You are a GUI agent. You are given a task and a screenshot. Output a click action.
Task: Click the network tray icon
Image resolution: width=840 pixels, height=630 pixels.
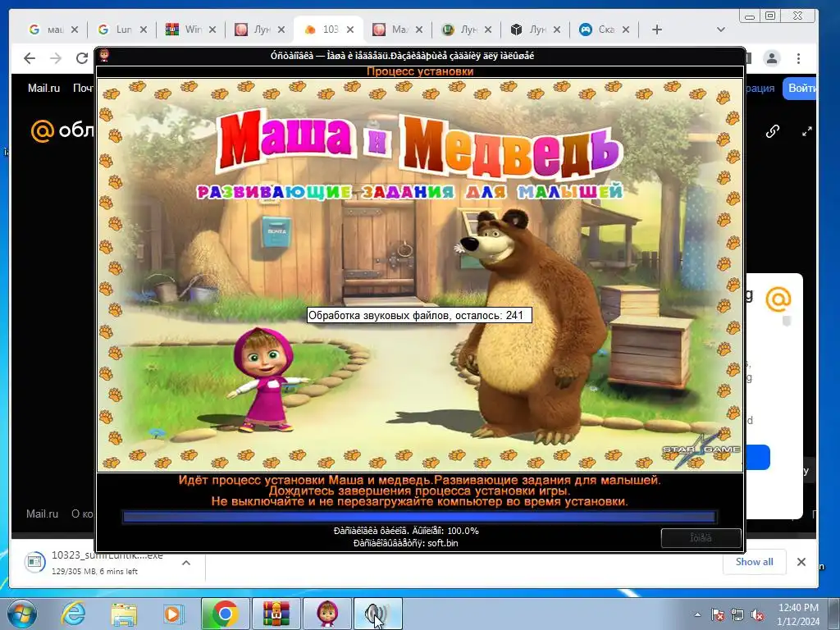click(737, 615)
